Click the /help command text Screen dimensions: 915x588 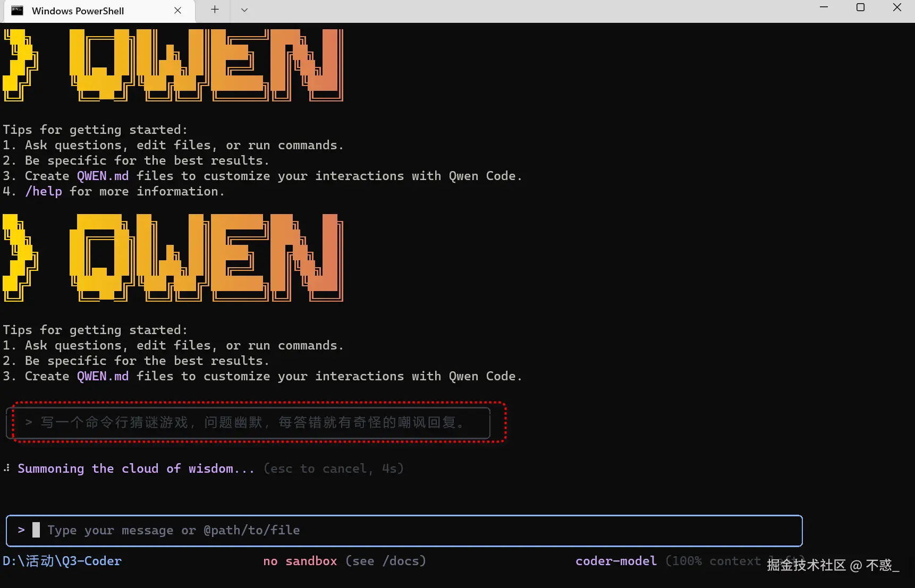44,191
